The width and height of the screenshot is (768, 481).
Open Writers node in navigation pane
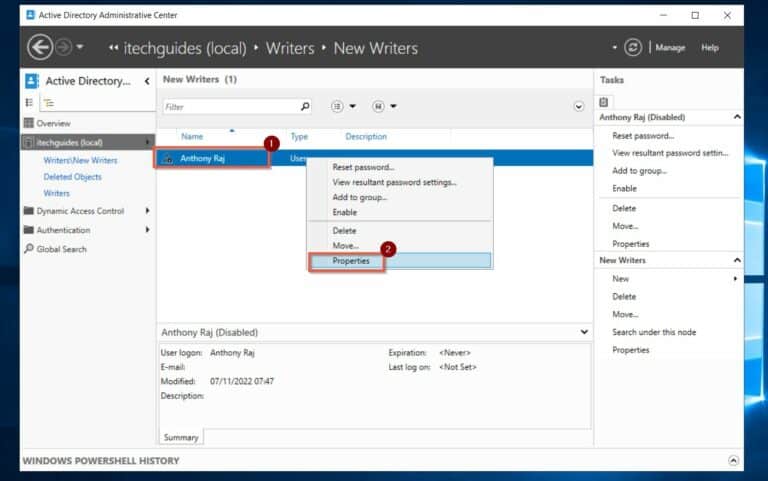tap(56, 193)
